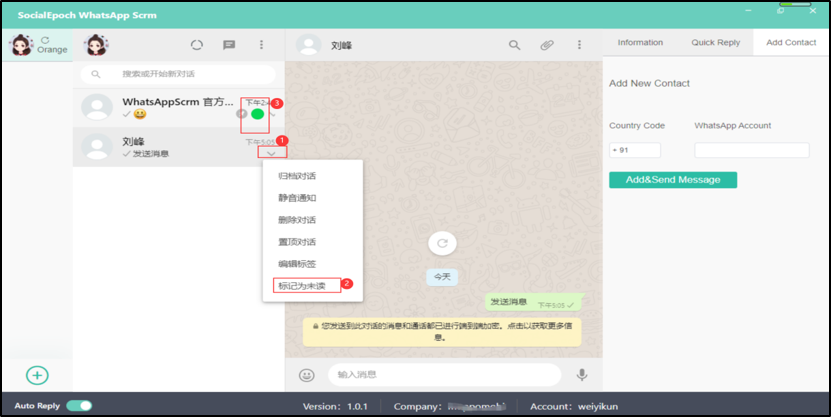
Task: Click the search magnifier in the chat list
Action: [x=96, y=74]
